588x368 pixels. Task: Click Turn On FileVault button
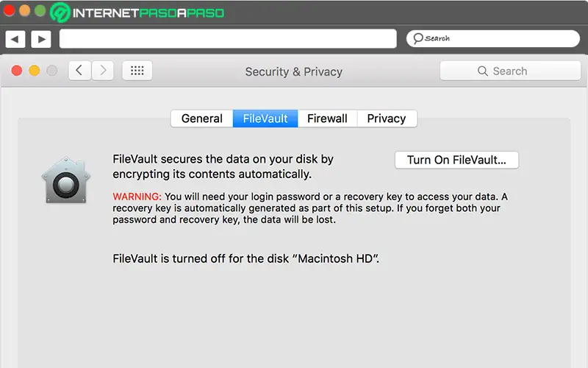[456, 160]
